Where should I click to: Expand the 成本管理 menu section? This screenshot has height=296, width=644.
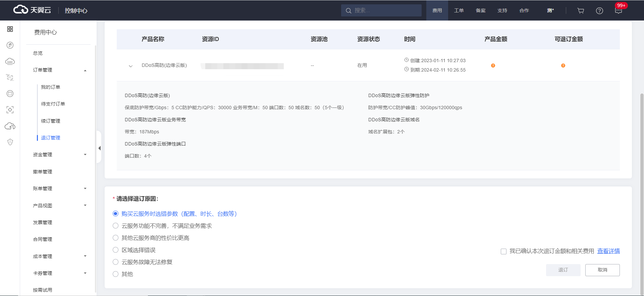(x=85, y=256)
